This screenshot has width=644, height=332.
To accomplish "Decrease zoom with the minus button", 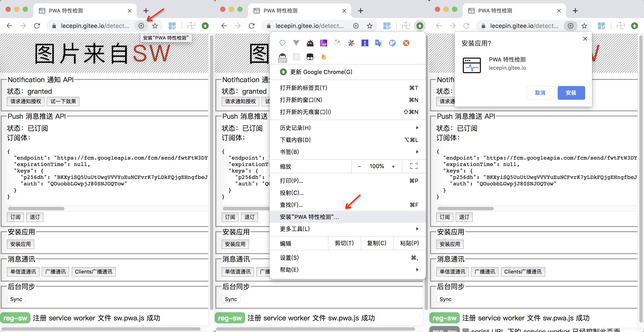I will 359,166.
